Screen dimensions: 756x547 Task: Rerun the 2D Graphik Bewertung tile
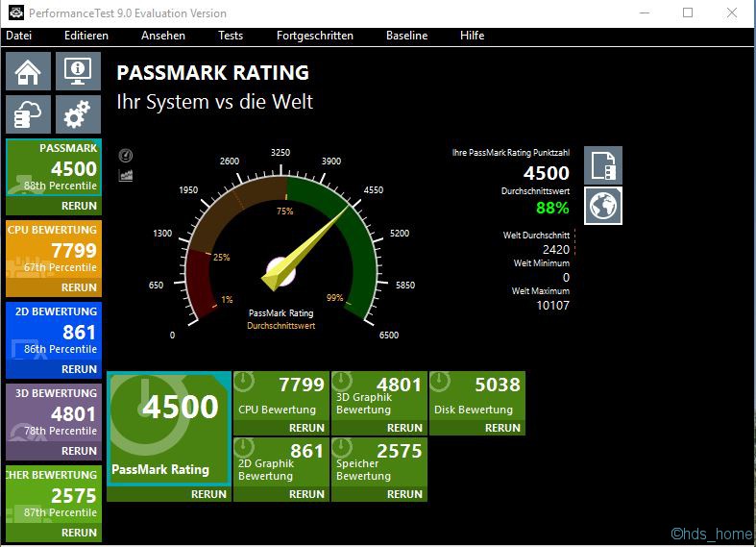[x=306, y=494]
